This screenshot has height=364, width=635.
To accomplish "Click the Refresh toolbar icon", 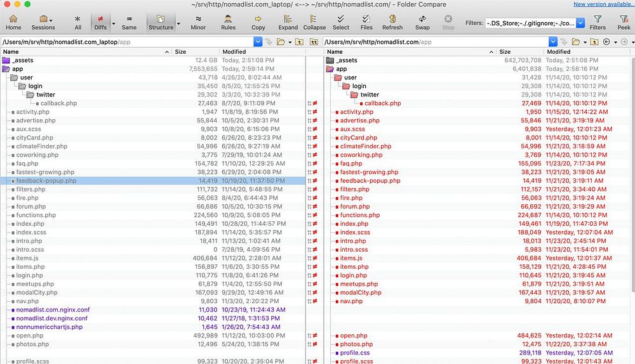I will pyautogui.click(x=392, y=22).
